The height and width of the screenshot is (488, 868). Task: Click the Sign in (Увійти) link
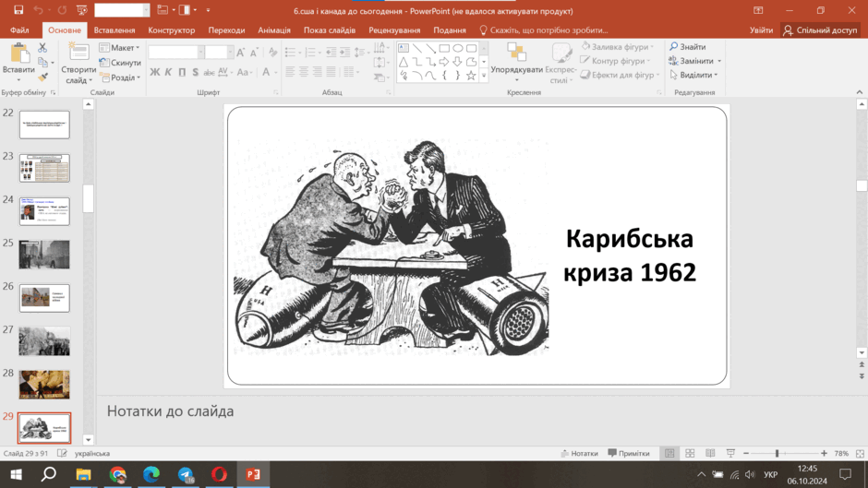761,30
